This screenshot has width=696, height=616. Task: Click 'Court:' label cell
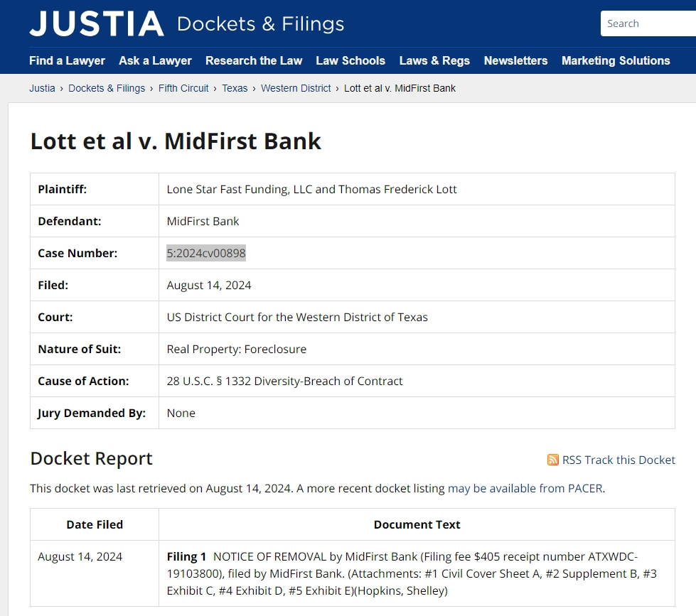coord(95,317)
